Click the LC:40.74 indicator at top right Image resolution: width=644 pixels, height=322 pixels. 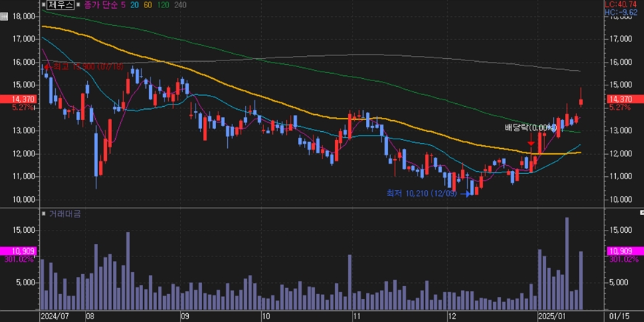pyautogui.click(x=623, y=4)
